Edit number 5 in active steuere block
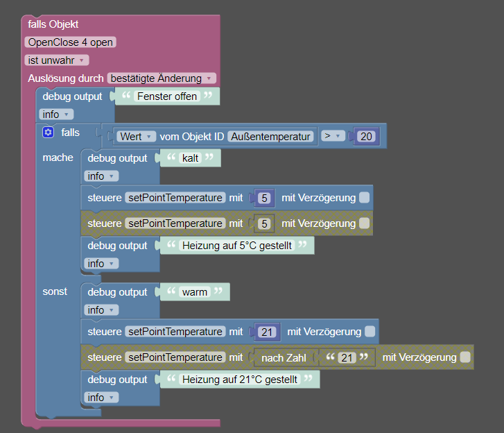Screen dimensions: 504x433 click(x=264, y=198)
